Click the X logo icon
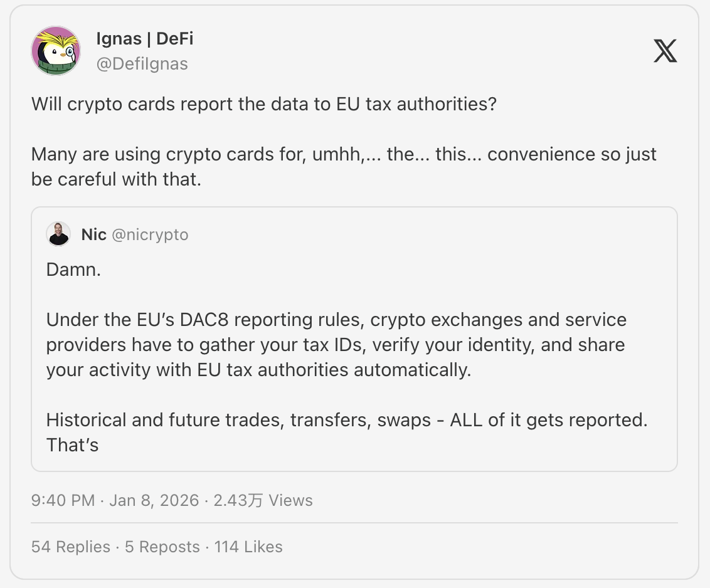Screen dimensions: 710x588 665,51
